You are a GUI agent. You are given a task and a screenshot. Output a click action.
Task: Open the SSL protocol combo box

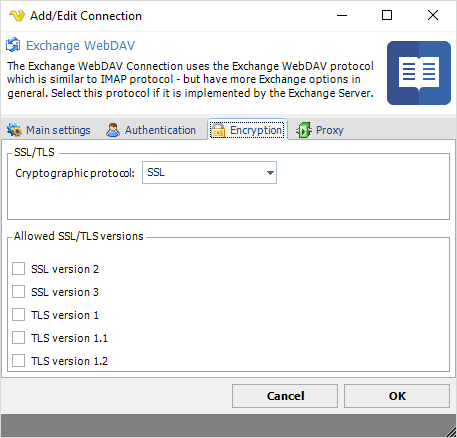point(209,173)
